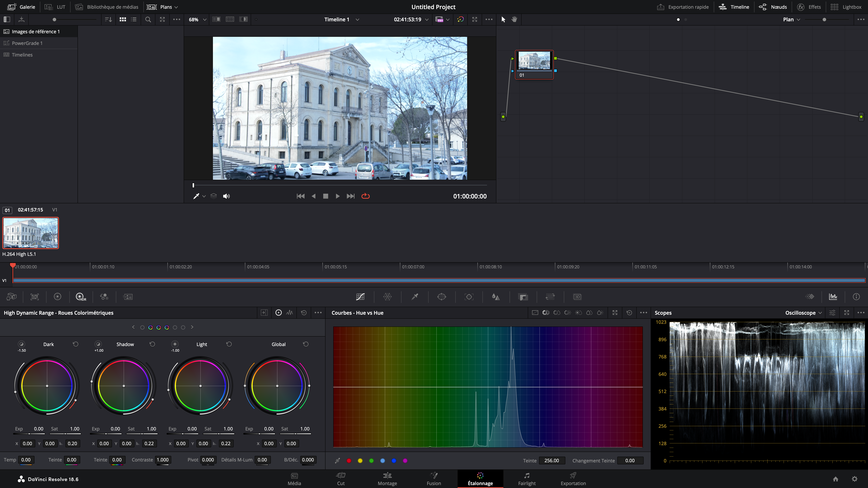This screenshot has width=868, height=488.
Task: Open the Keyframes palette icon
Action: click(810, 297)
